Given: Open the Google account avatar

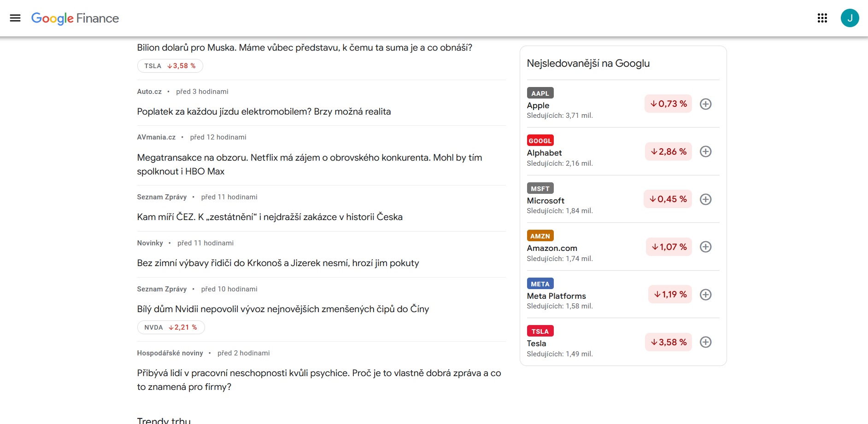Looking at the screenshot, I should pyautogui.click(x=849, y=18).
